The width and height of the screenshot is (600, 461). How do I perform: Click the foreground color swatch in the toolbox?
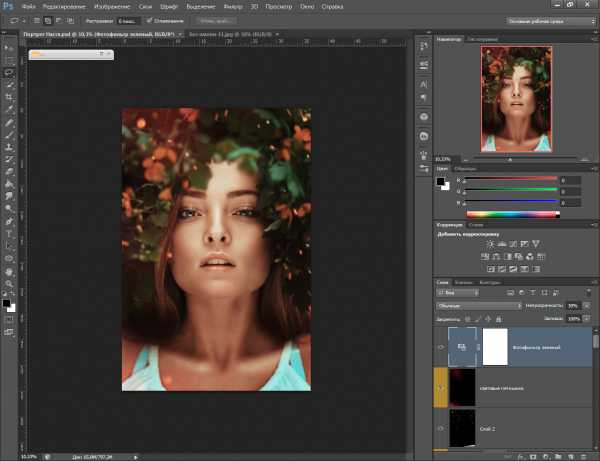(x=6, y=301)
